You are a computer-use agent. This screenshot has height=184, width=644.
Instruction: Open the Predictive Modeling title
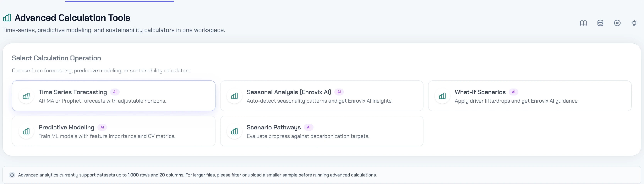pyautogui.click(x=66, y=127)
